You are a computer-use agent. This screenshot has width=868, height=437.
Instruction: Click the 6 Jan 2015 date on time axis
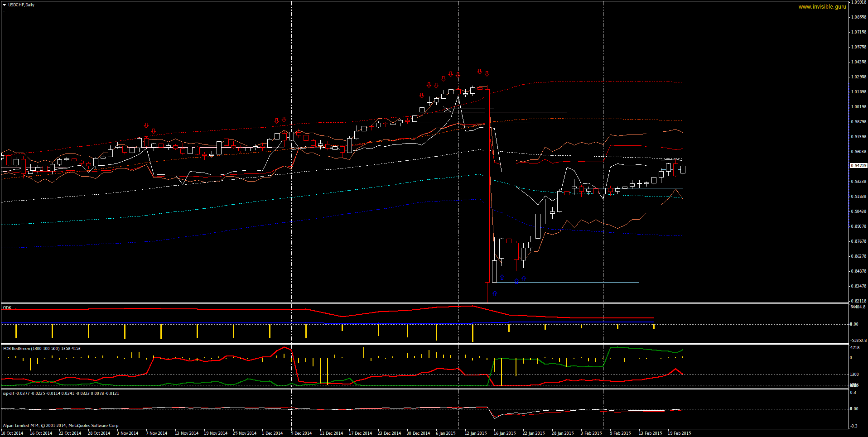click(446, 433)
